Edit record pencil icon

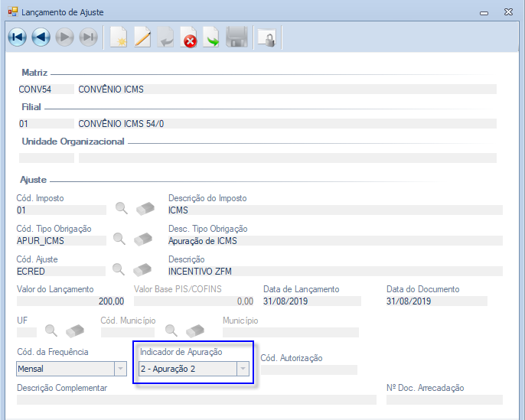142,37
